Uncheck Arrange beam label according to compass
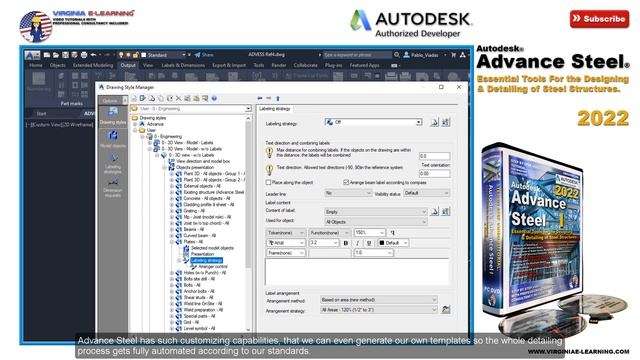 pos(346,182)
